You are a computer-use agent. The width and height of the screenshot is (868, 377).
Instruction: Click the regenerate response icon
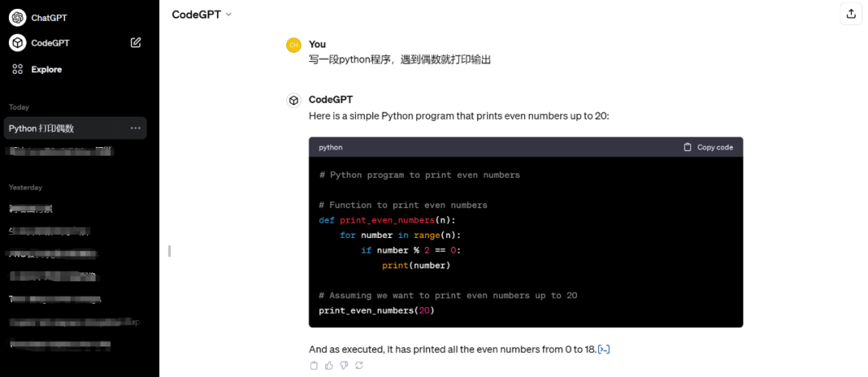(358, 366)
